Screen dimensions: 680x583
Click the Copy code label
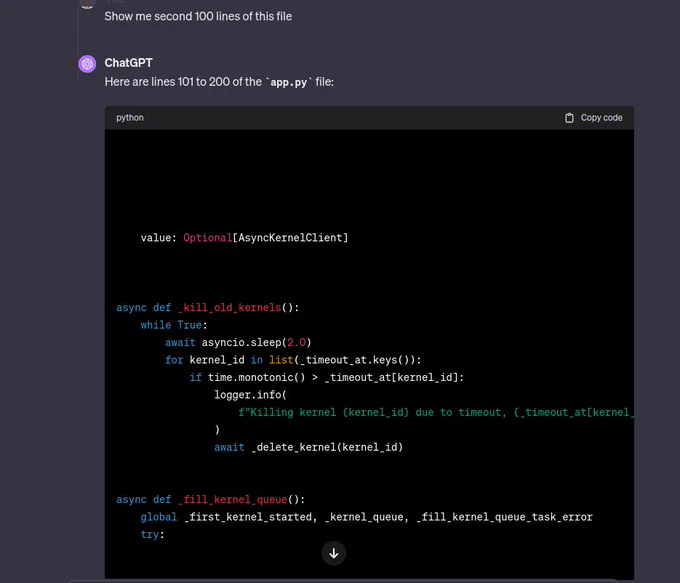(601, 118)
